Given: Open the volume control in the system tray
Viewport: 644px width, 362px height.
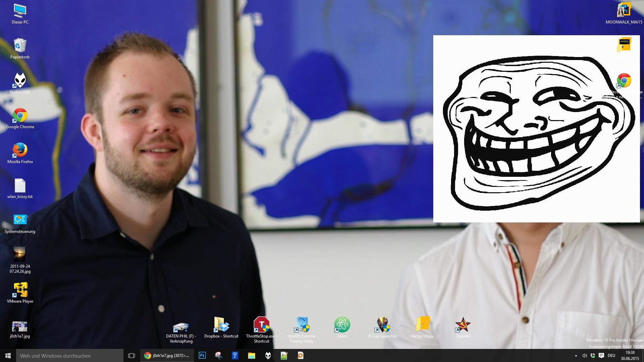Looking at the screenshot, I should click(x=585, y=356).
